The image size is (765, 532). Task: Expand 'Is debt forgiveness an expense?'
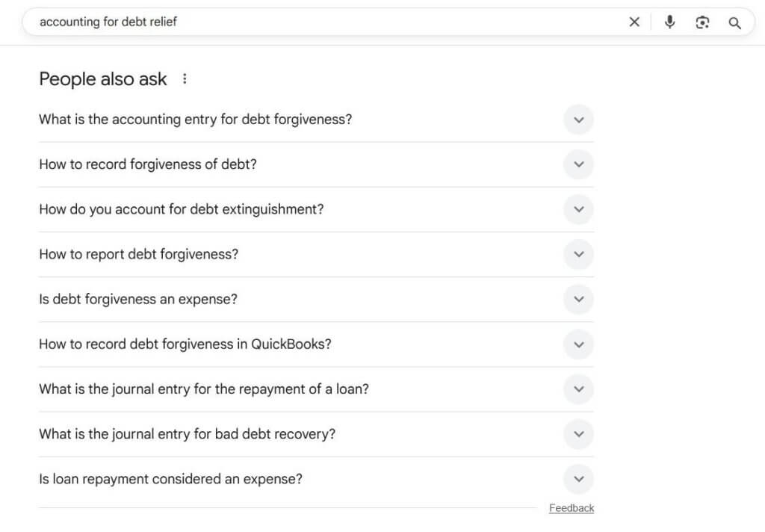point(578,299)
